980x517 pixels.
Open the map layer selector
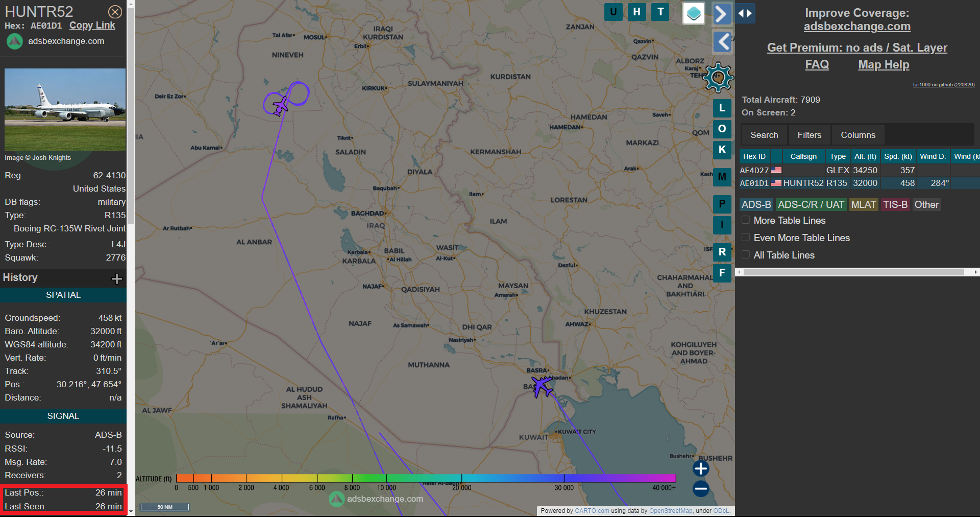click(x=694, y=13)
